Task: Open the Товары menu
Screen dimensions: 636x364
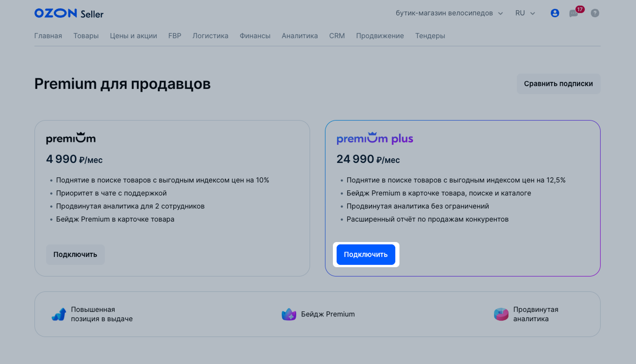Action: 86,36
